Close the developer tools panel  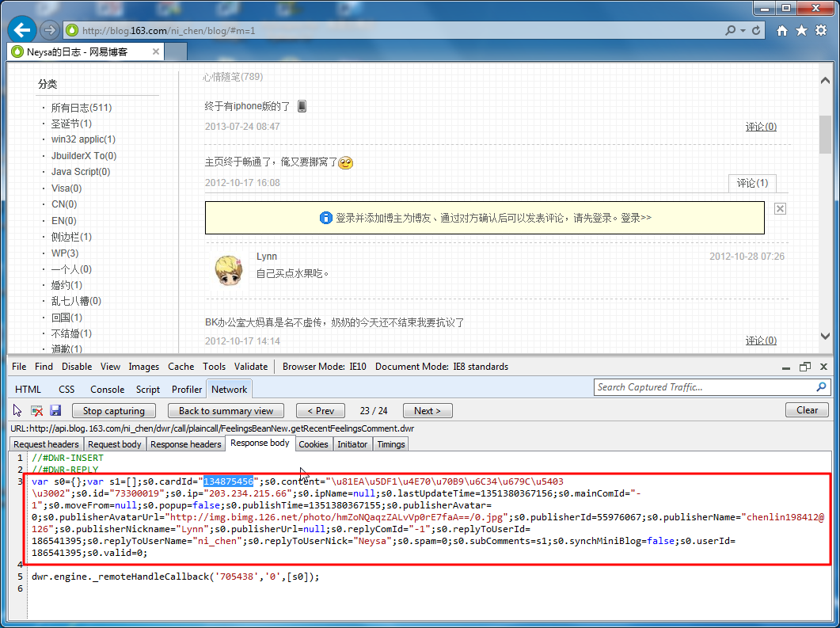[824, 367]
